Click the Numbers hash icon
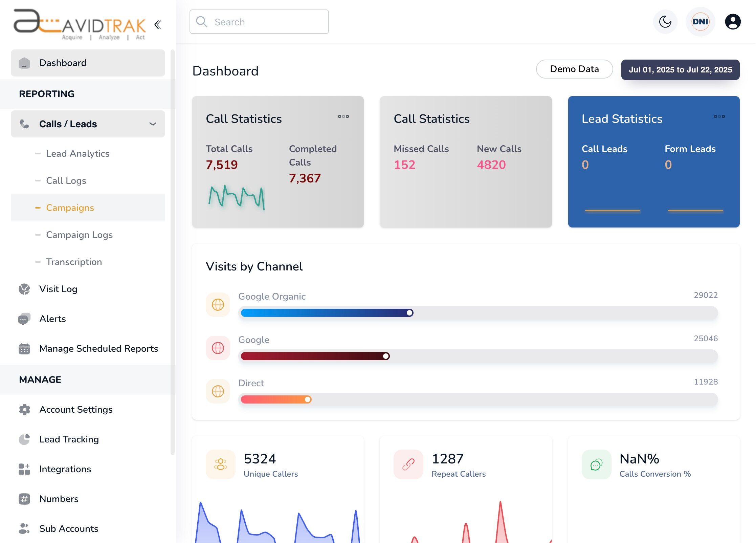 24,499
